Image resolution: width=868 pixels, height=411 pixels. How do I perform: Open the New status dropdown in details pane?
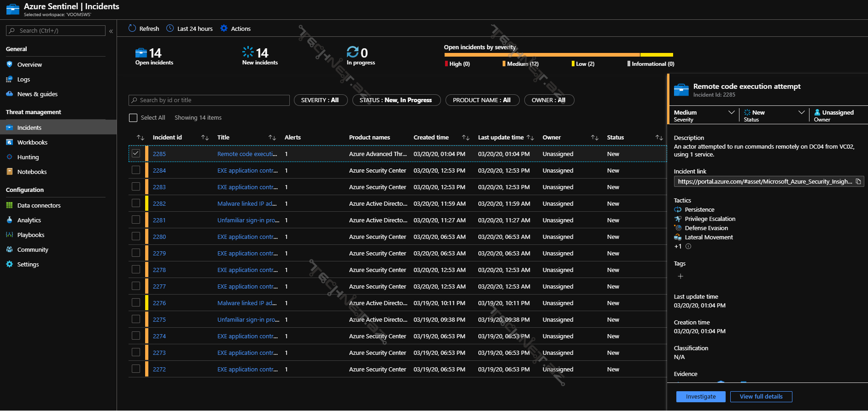[x=801, y=113]
